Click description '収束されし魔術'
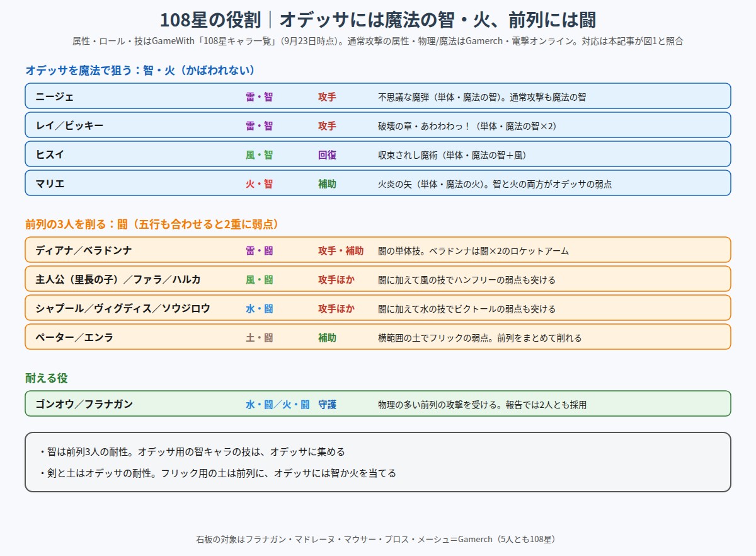This screenshot has width=756, height=556. 452,156
